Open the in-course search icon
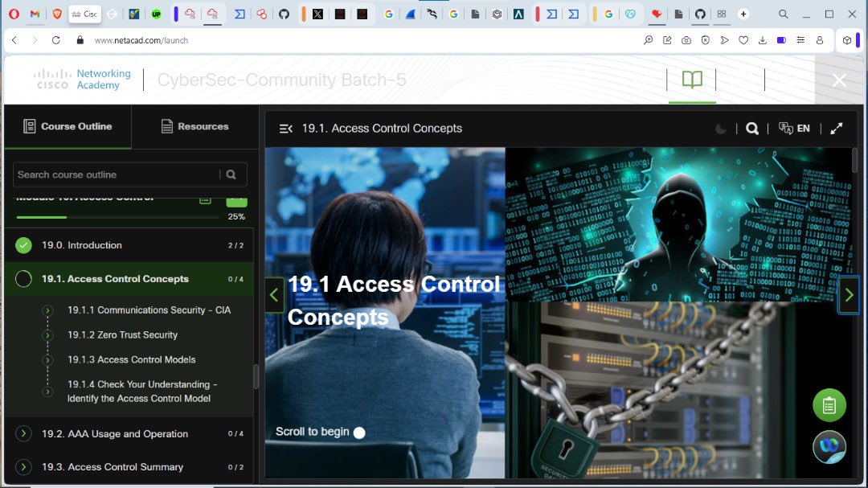The width and height of the screenshot is (868, 488). pos(752,128)
